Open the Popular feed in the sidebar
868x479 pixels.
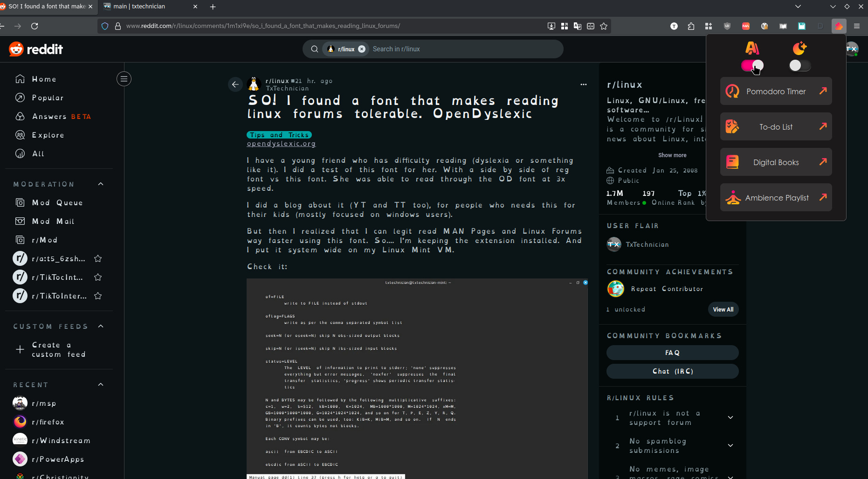[x=59, y=97]
